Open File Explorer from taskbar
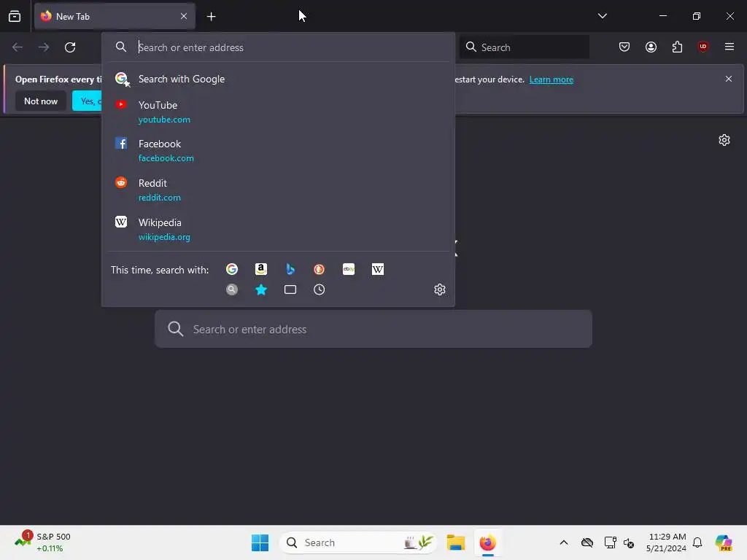747x560 pixels. click(455, 542)
